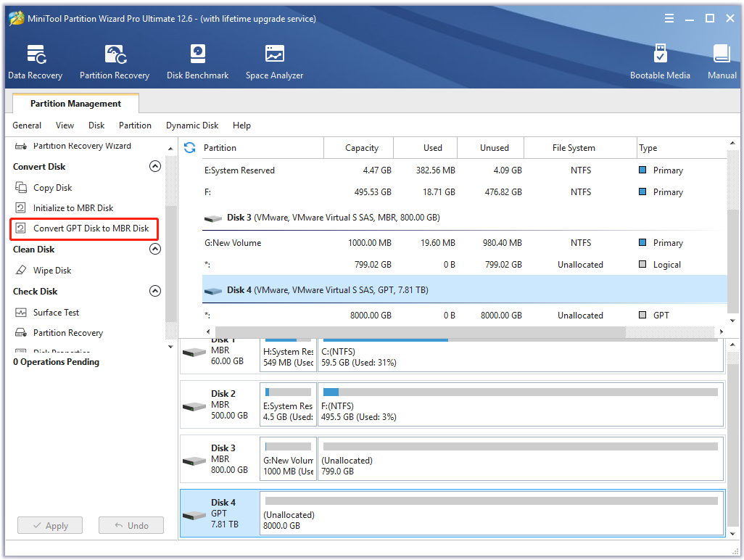Open the Data Recovery tool

point(35,62)
